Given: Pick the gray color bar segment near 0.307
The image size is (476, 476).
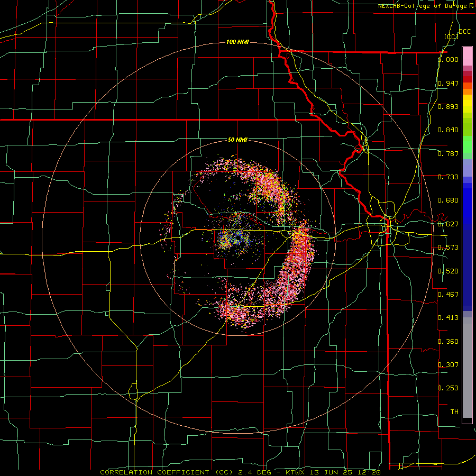Looking at the screenshot, I should (467, 368).
